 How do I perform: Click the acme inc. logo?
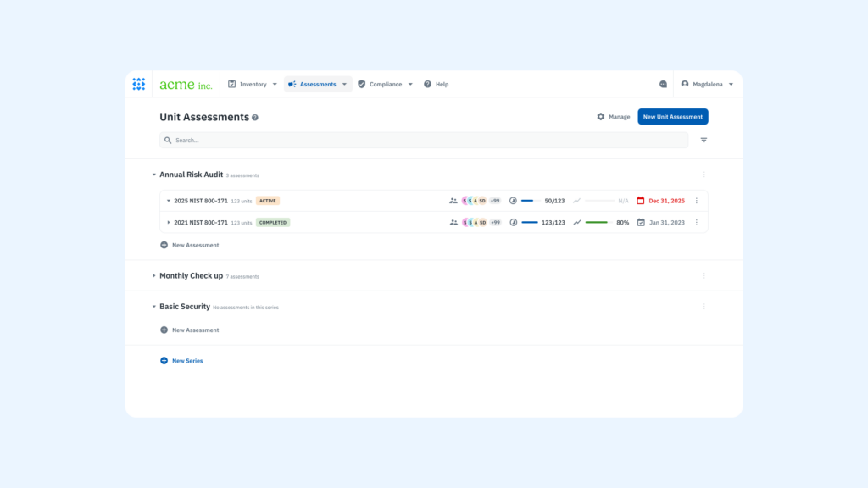click(x=186, y=85)
